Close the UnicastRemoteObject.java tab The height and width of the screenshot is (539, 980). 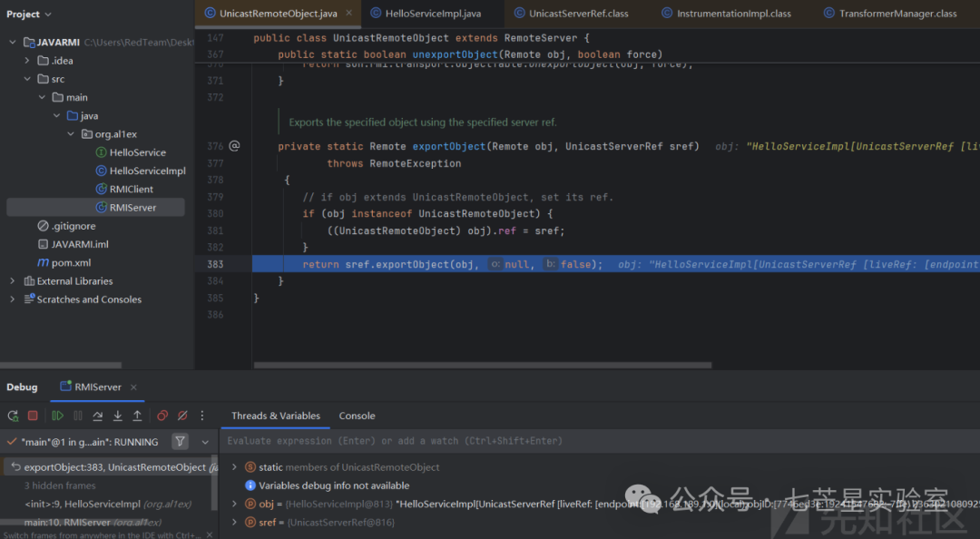coord(348,13)
